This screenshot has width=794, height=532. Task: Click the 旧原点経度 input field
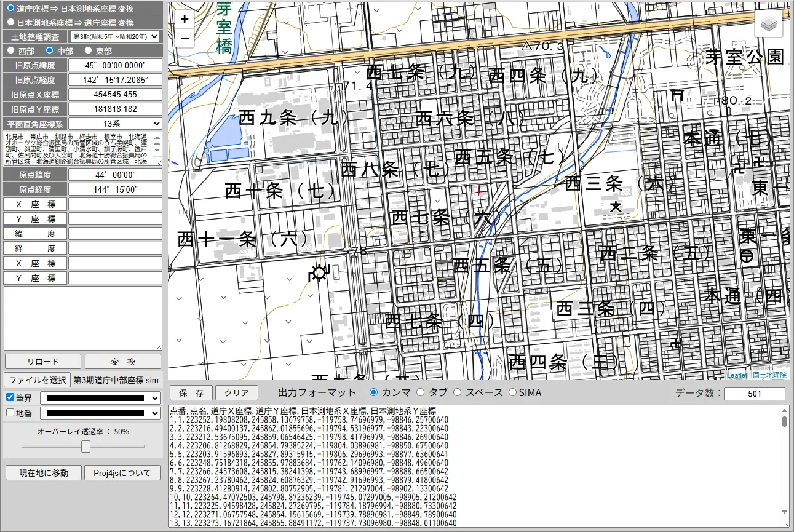115,80
